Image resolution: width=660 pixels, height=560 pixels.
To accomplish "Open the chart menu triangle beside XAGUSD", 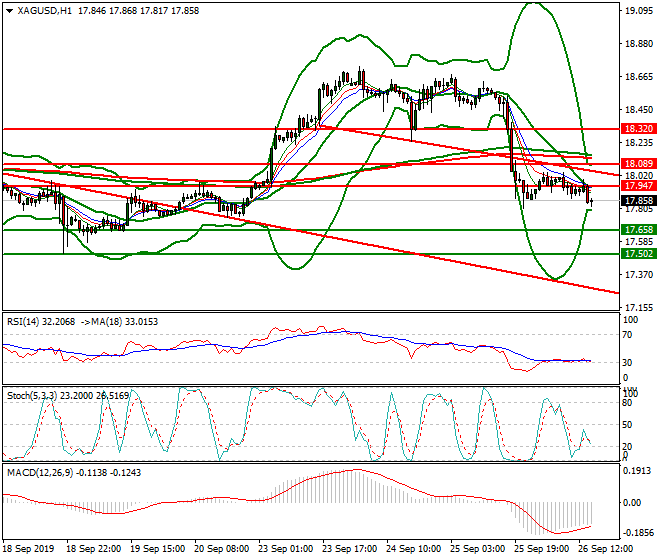I will pyautogui.click(x=10, y=11).
